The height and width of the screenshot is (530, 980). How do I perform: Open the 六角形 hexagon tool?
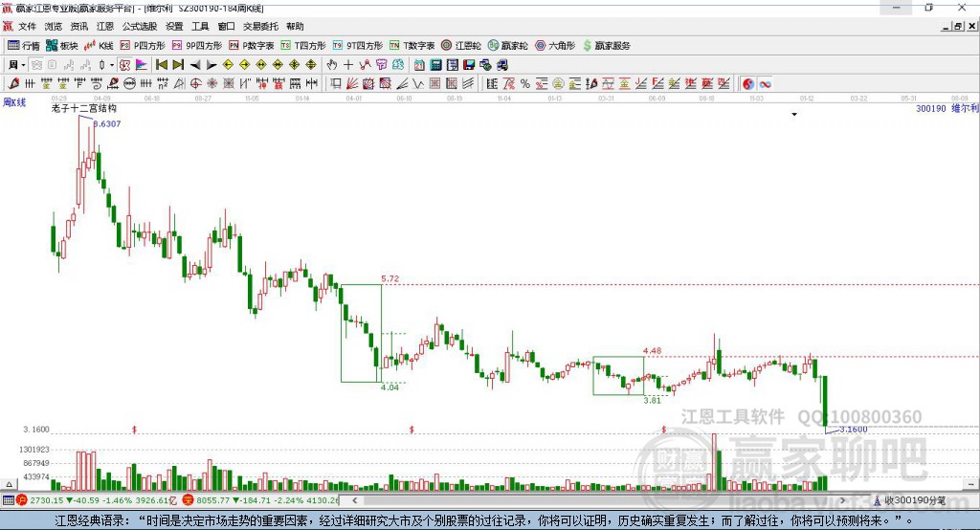tap(555, 46)
